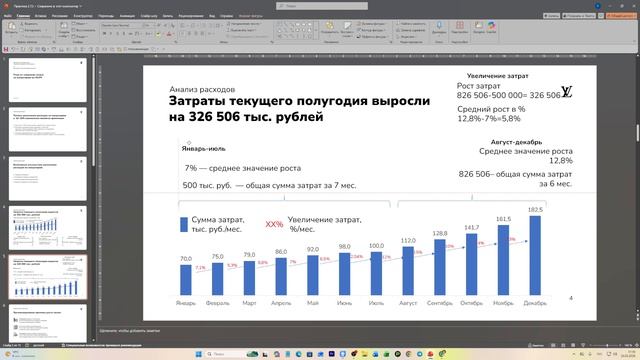
Task: Switch to Normal view icon in status bar
Action: pos(553,345)
